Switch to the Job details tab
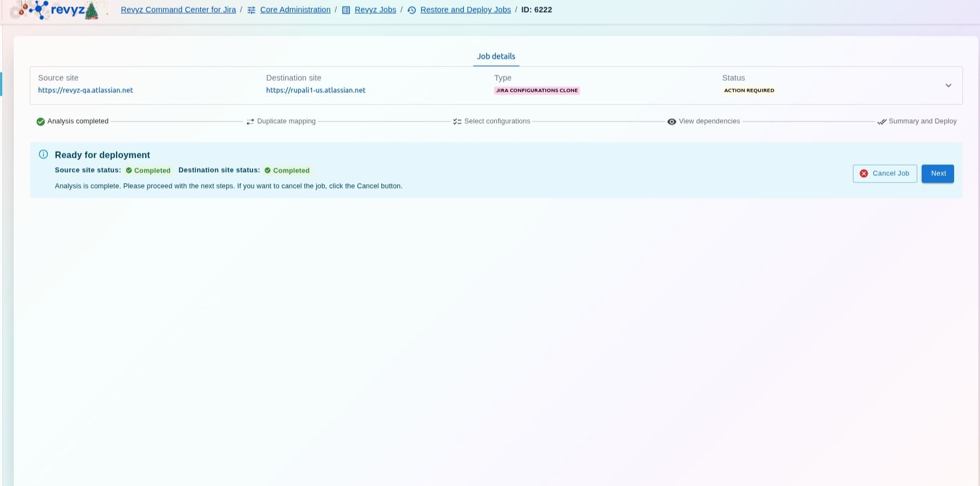 click(x=496, y=56)
